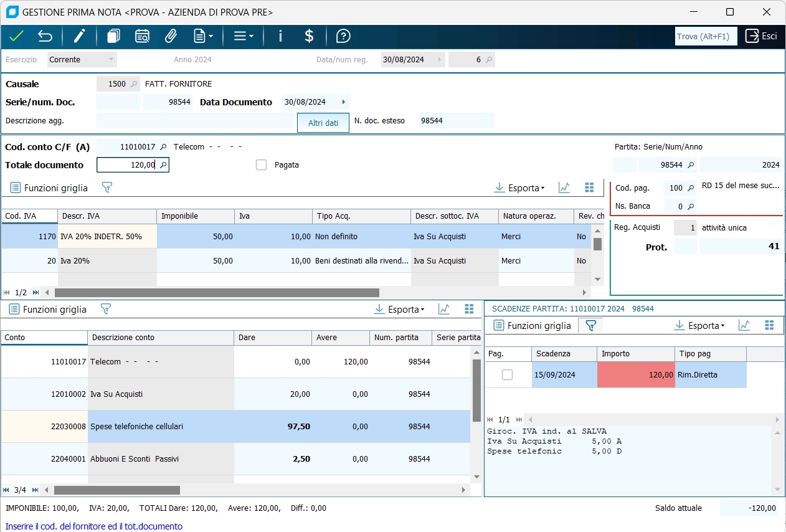786x532 pixels.
Task: Click the Trova search field
Action: click(706, 36)
